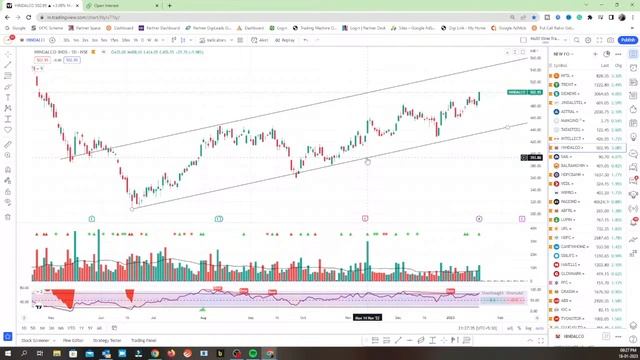Open the Pine Editor tab

click(73, 340)
